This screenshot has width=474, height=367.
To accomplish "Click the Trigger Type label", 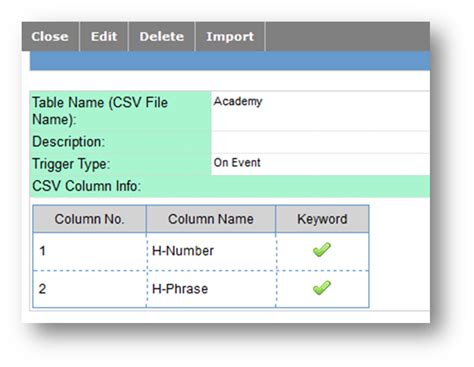I will coord(71,164).
